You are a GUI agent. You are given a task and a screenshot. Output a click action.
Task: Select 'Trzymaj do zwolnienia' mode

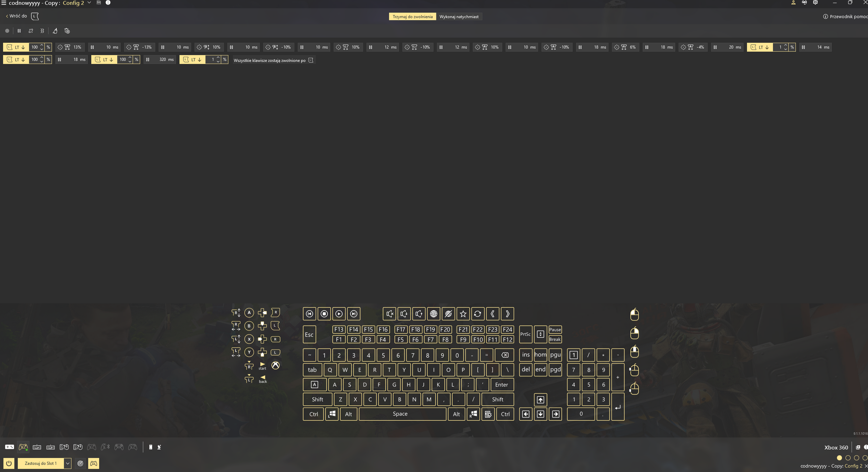click(412, 17)
